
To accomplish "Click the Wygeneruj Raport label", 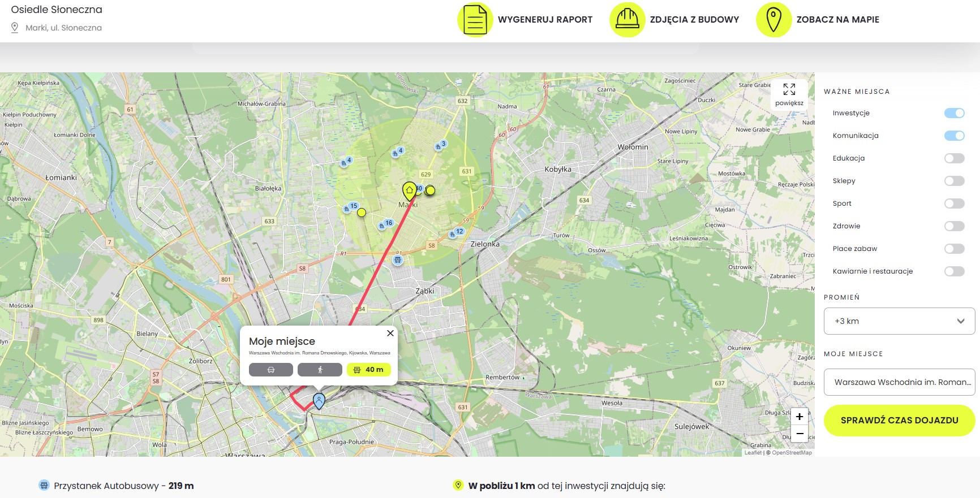I will (545, 20).
